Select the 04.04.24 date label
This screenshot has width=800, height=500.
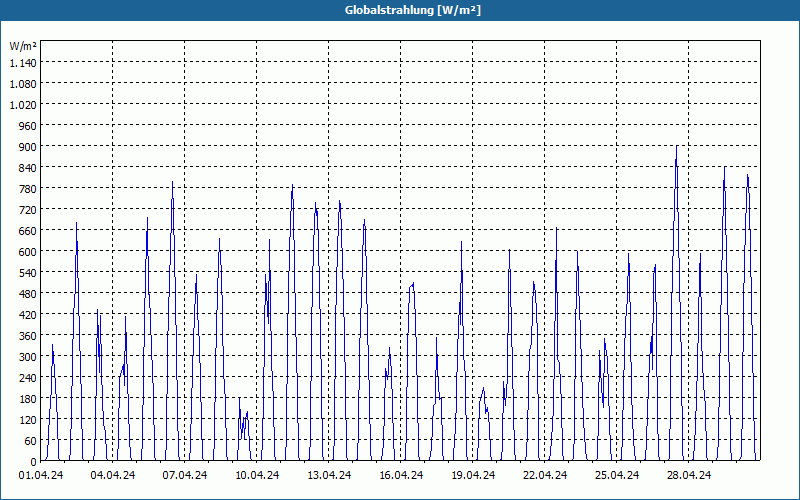coord(113,475)
